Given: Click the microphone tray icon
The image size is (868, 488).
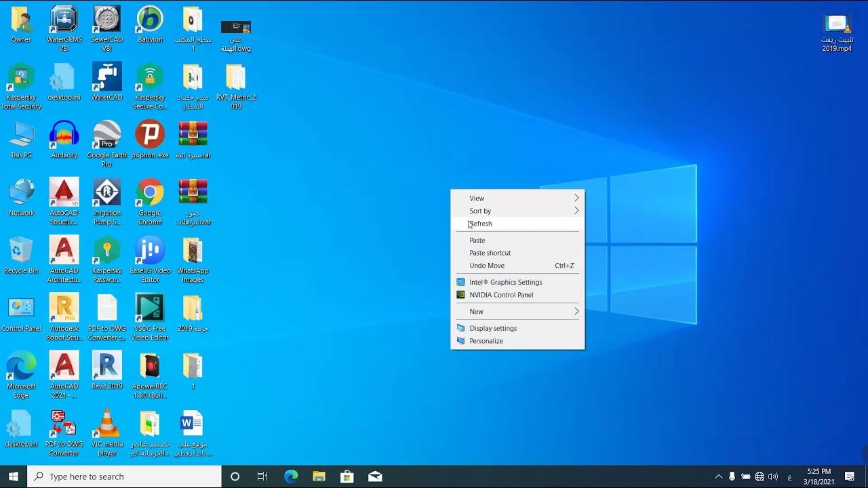Looking at the screenshot, I should point(732,476).
